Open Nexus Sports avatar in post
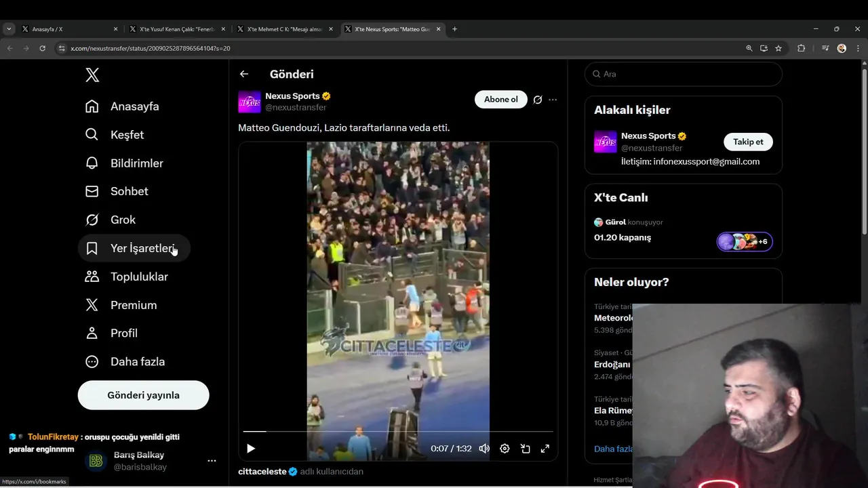The height and width of the screenshot is (488, 868). (250, 102)
